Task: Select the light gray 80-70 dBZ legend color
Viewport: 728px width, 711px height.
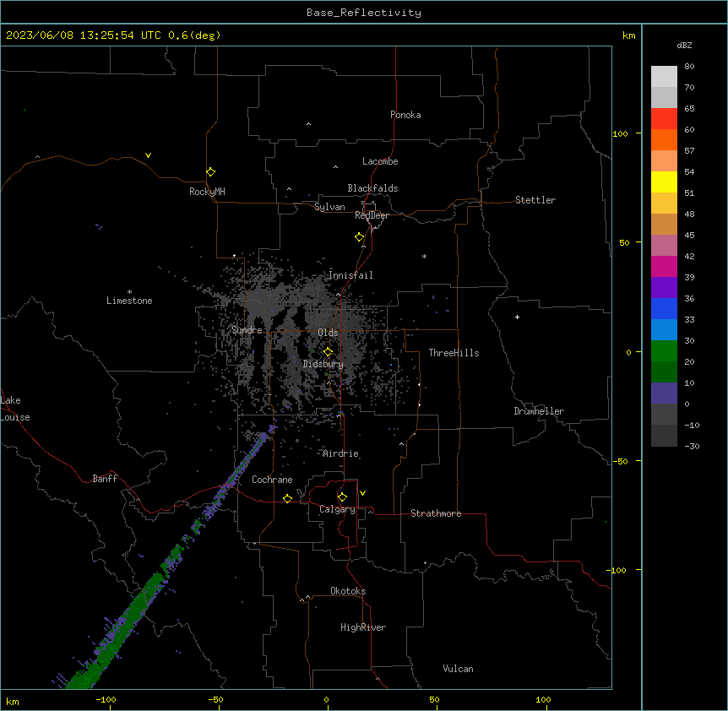Action: point(664,77)
